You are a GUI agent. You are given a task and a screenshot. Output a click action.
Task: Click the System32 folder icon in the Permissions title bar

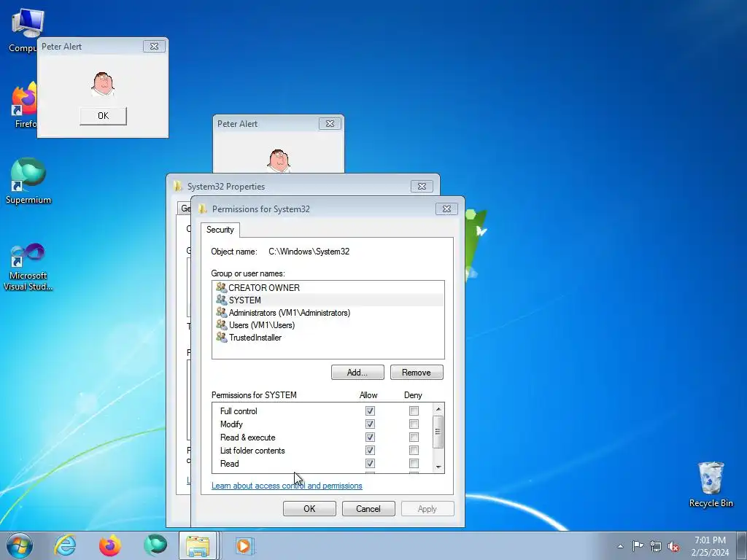tap(203, 209)
